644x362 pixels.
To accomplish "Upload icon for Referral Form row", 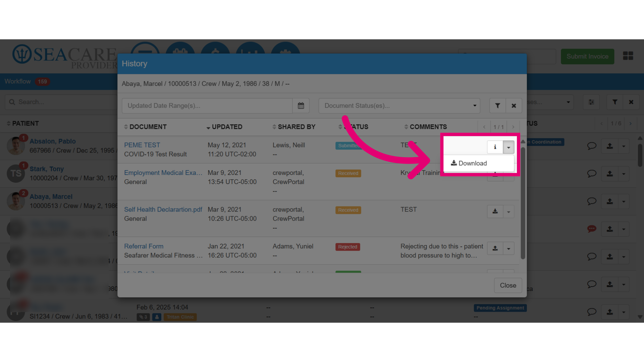I will click(495, 248).
